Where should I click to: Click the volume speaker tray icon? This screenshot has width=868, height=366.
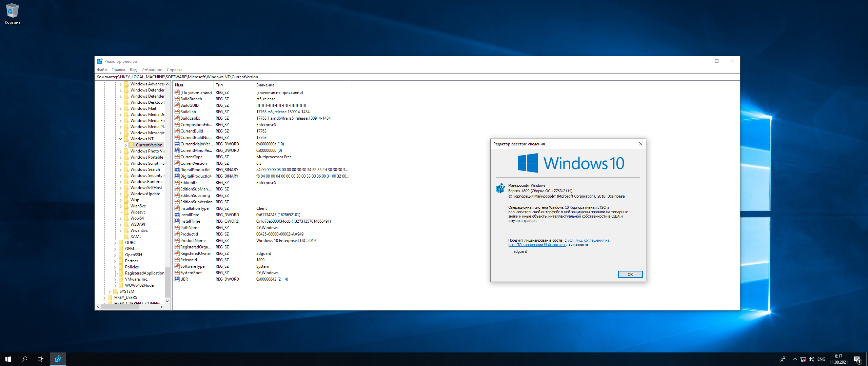coord(811,359)
